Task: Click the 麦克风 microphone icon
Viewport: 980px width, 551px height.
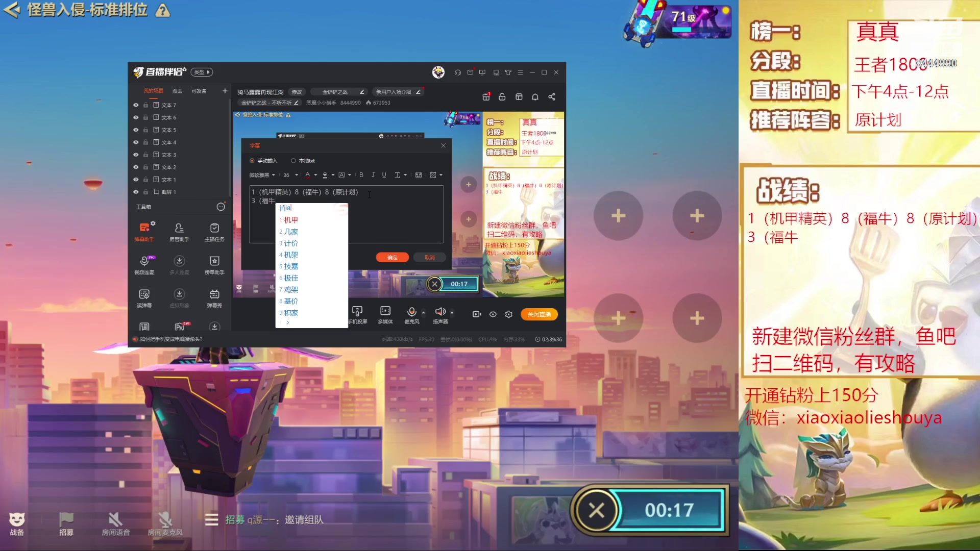Action: point(411,311)
